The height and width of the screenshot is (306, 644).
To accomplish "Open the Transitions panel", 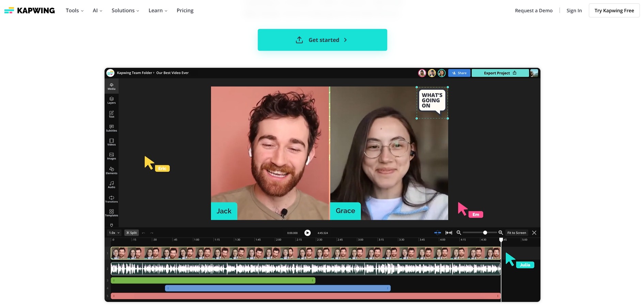I will click(x=112, y=199).
